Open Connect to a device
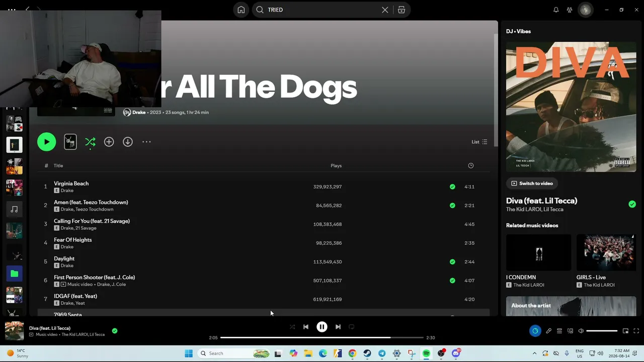The image size is (644, 362). [570, 331]
